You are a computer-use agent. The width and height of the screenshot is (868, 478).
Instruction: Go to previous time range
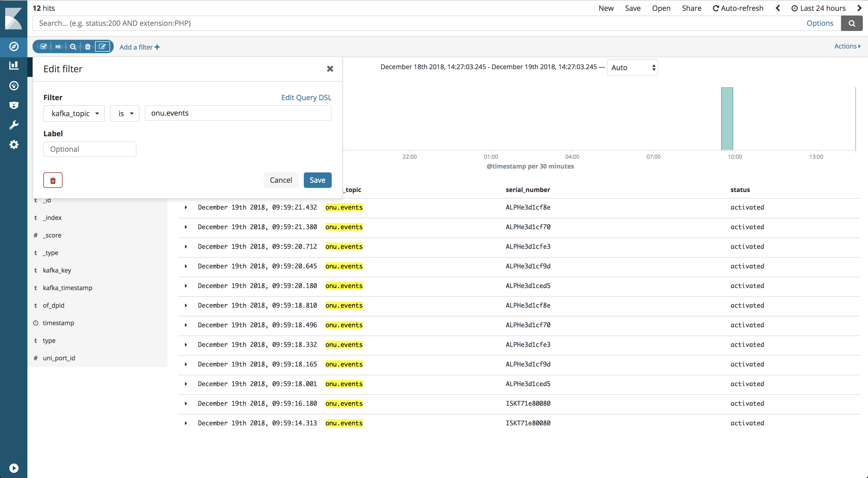point(778,8)
